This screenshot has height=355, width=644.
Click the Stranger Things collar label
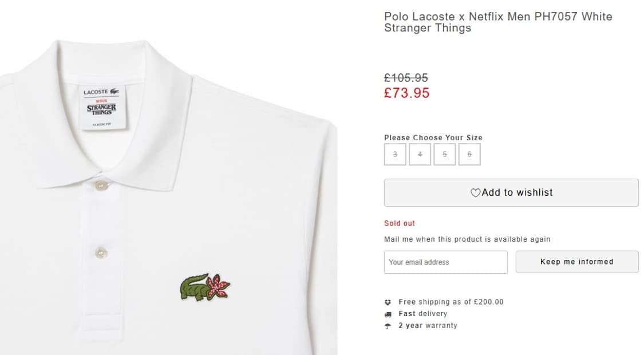coord(101,107)
